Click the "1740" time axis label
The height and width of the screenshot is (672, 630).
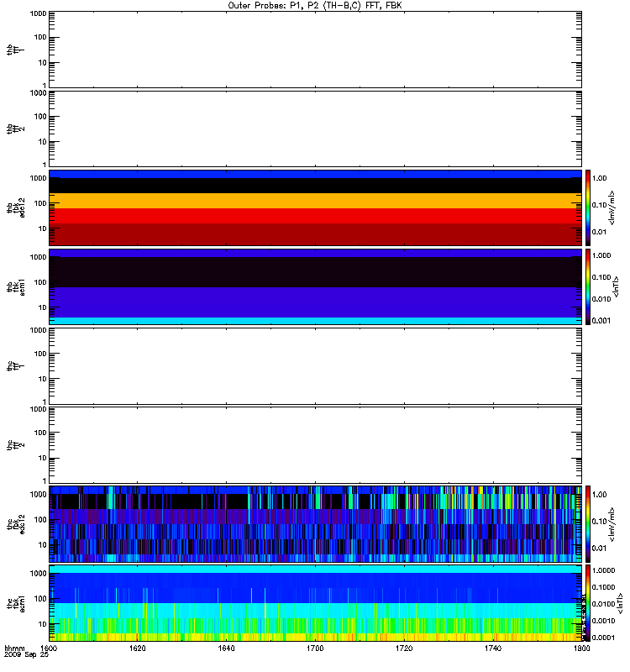[493, 648]
